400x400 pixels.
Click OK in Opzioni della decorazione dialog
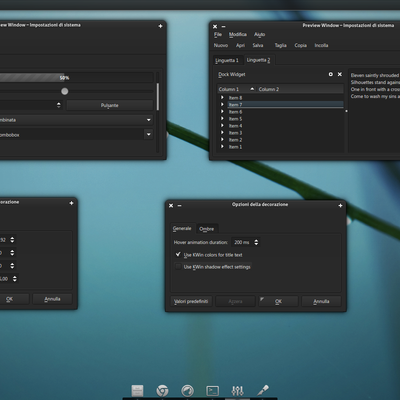point(278,301)
